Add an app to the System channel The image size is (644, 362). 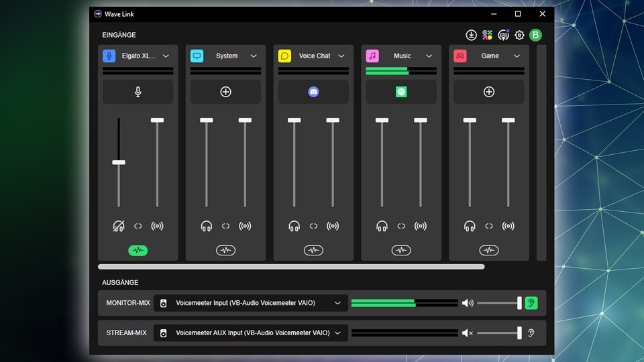pos(225,92)
